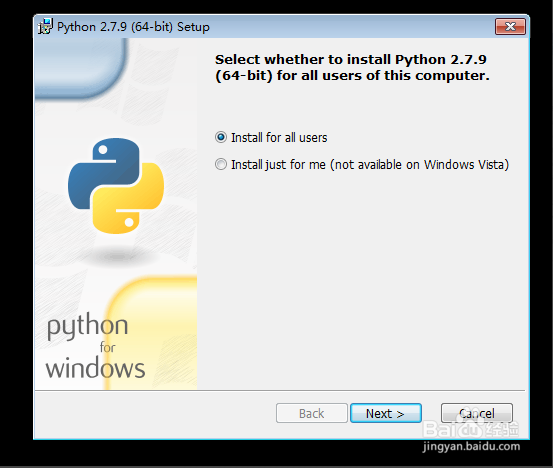Proceed using the Next > button
The width and height of the screenshot is (553, 468).
click(x=386, y=413)
